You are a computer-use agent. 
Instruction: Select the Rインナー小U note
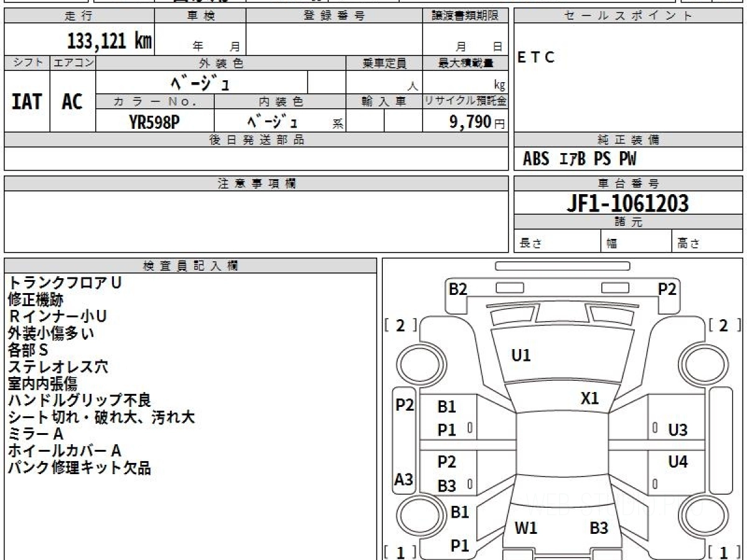click(57, 316)
